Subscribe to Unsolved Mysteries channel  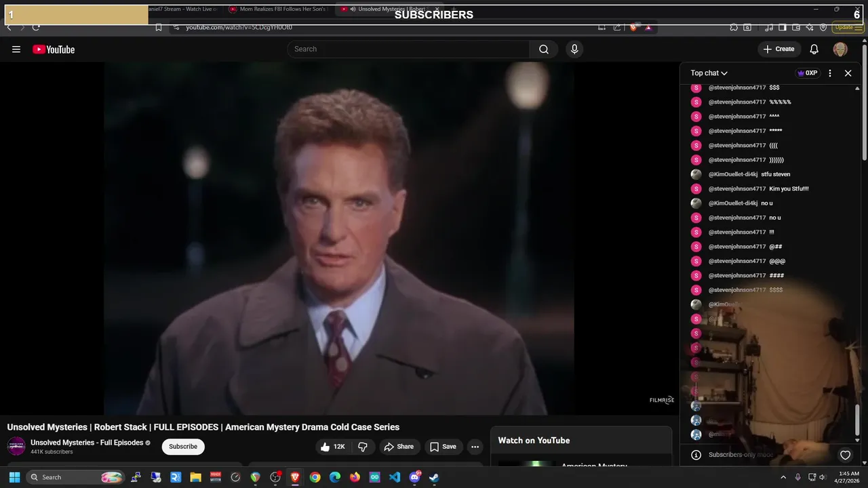(x=183, y=447)
